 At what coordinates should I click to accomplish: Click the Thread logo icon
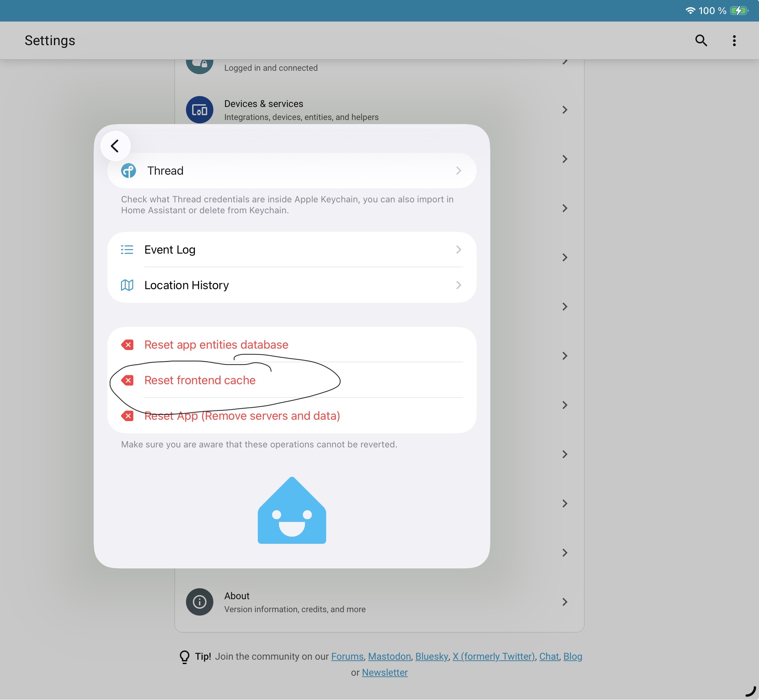click(x=129, y=171)
